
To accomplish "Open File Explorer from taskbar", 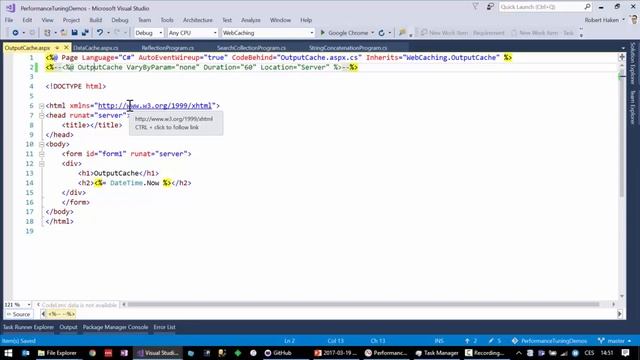I will [57, 353].
